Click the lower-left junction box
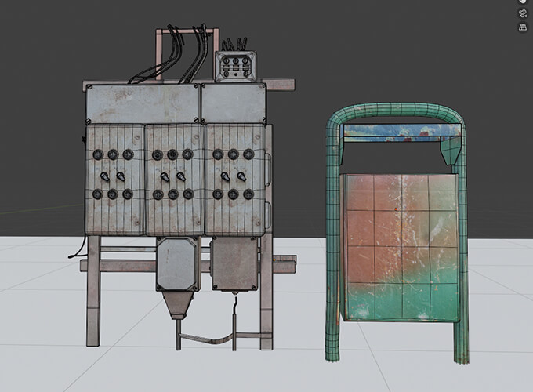 [178, 264]
